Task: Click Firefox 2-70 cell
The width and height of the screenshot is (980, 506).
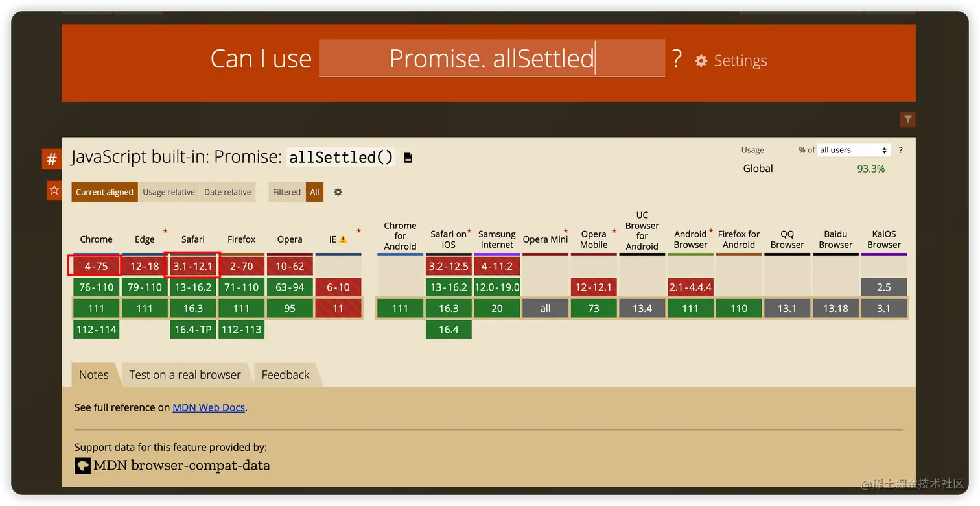Action: [241, 266]
